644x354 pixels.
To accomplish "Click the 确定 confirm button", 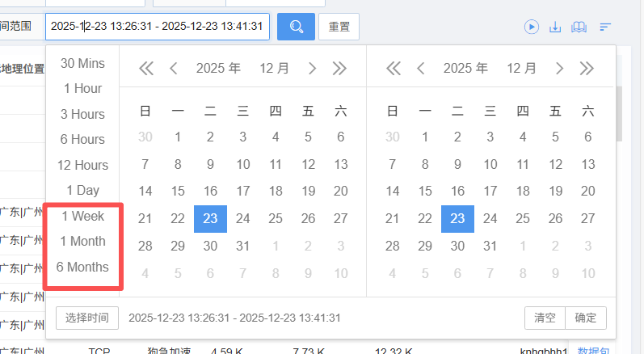I will (586, 318).
